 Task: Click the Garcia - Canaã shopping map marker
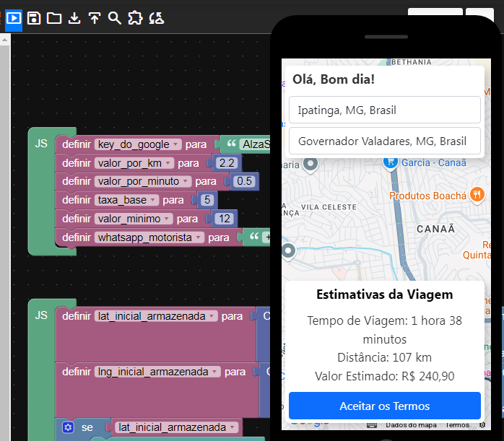point(389,162)
